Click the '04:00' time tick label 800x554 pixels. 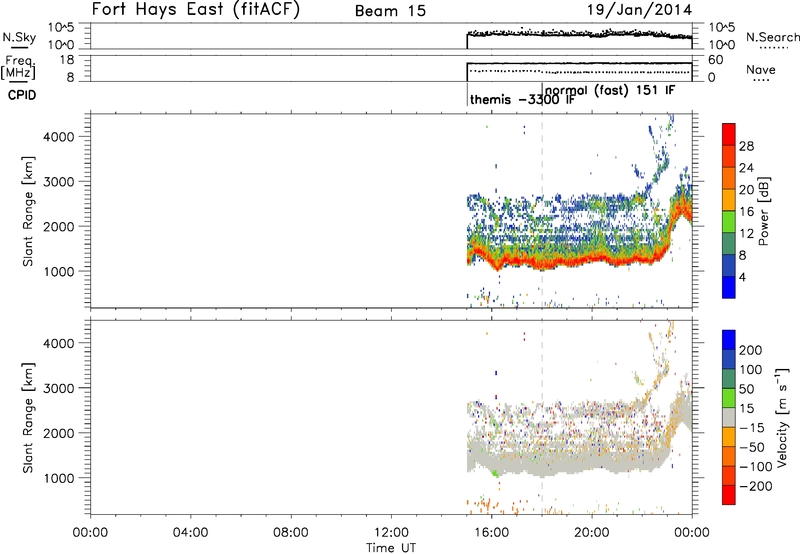[190, 533]
